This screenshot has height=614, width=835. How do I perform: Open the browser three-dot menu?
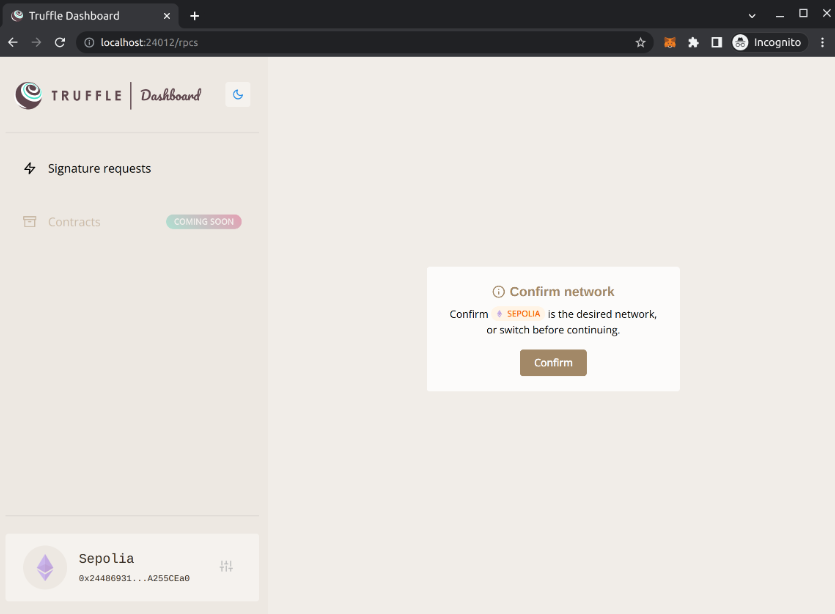[822, 42]
